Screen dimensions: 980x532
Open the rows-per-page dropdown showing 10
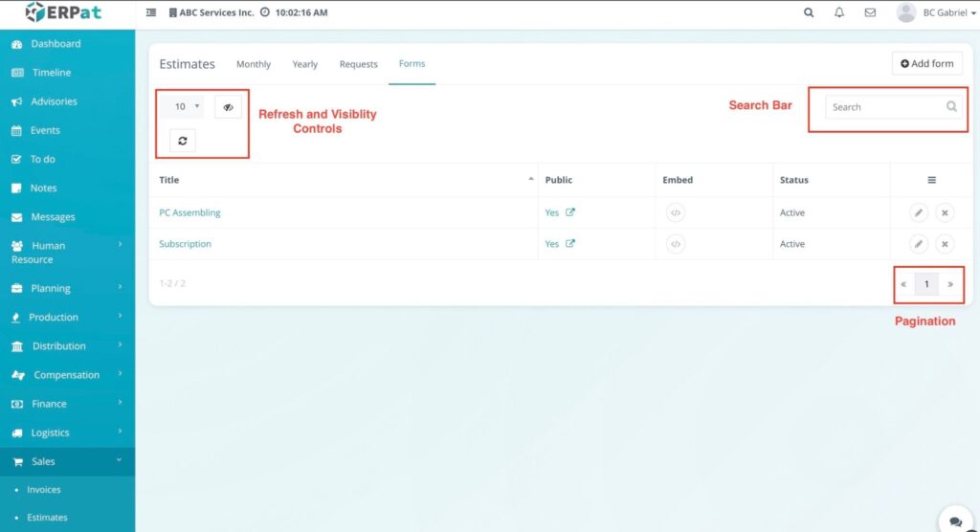tap(186, 107)
